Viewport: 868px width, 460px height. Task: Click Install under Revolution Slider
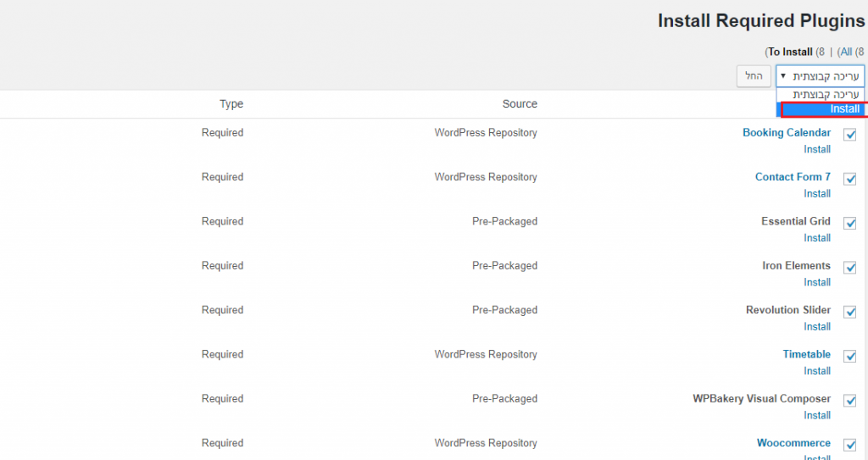(x=817, y=326)
